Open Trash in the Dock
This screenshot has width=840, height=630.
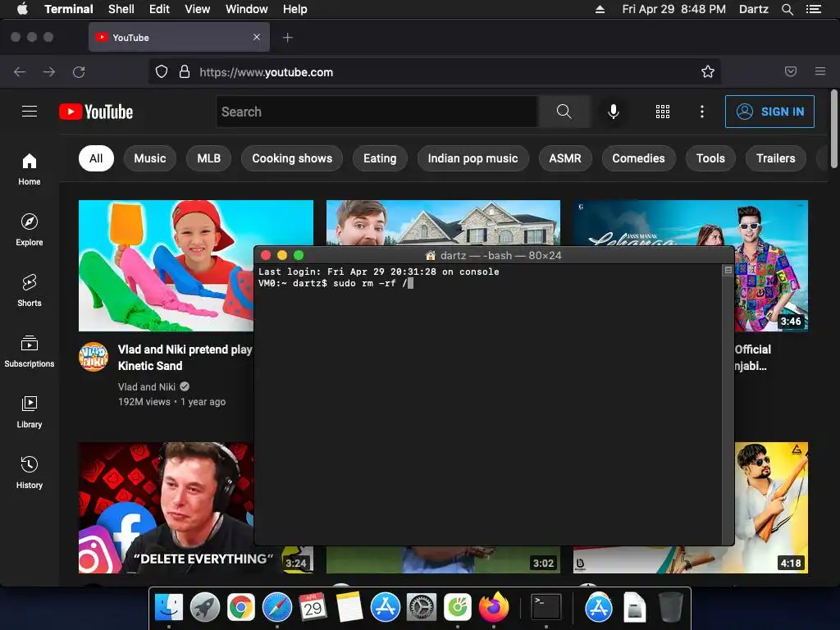(670, 607)
